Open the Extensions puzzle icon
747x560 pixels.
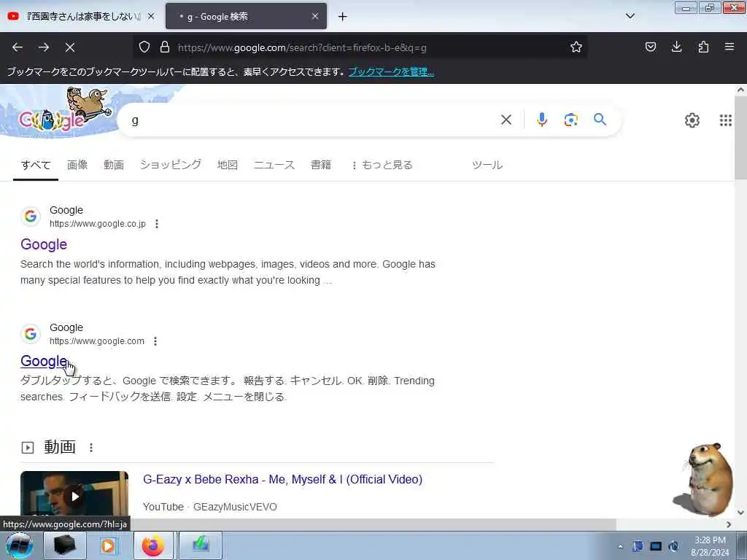click(x=703, y=47)
